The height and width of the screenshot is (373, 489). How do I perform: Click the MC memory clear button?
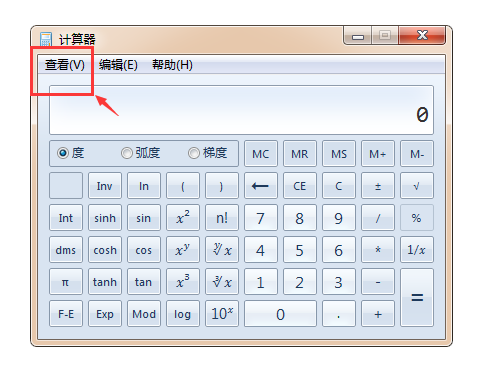tap(261, 154)
